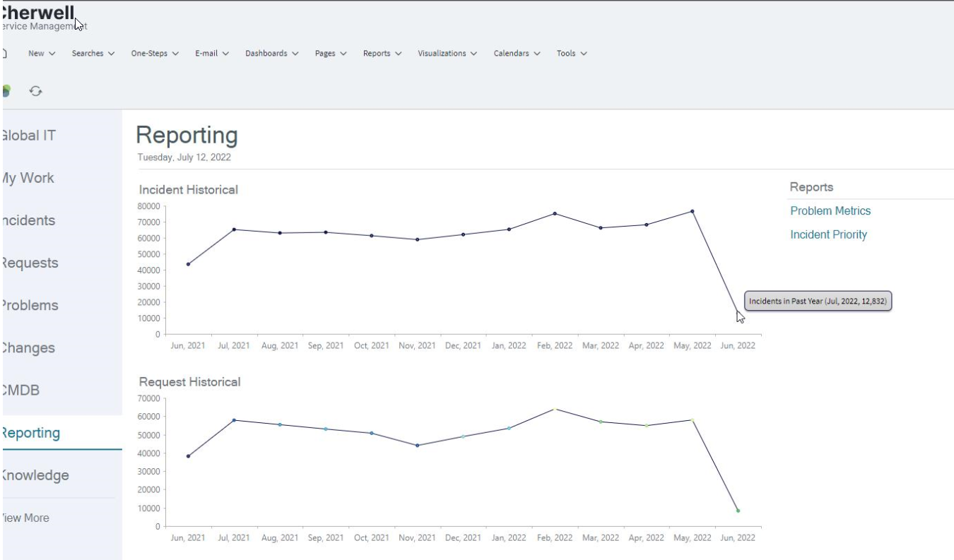Click the Jun 2021 starting point on Request Historical

189,456
